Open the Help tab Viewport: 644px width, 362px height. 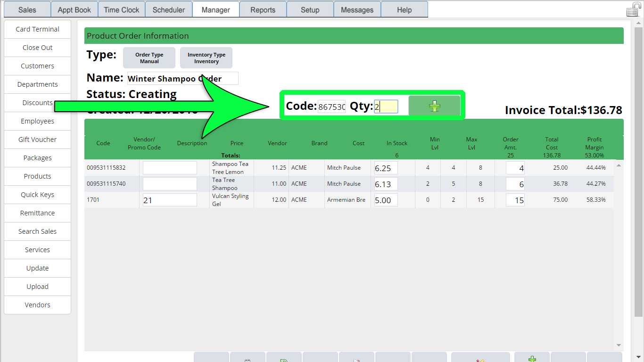(405, 10)
